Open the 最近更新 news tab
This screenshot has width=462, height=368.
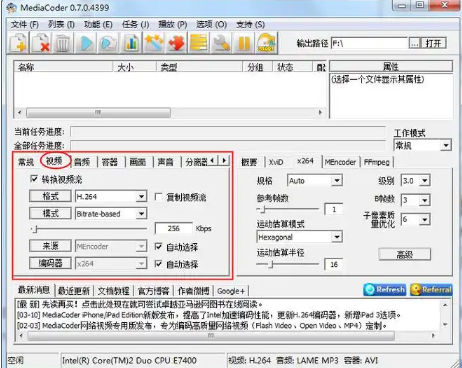coord(73,291)
